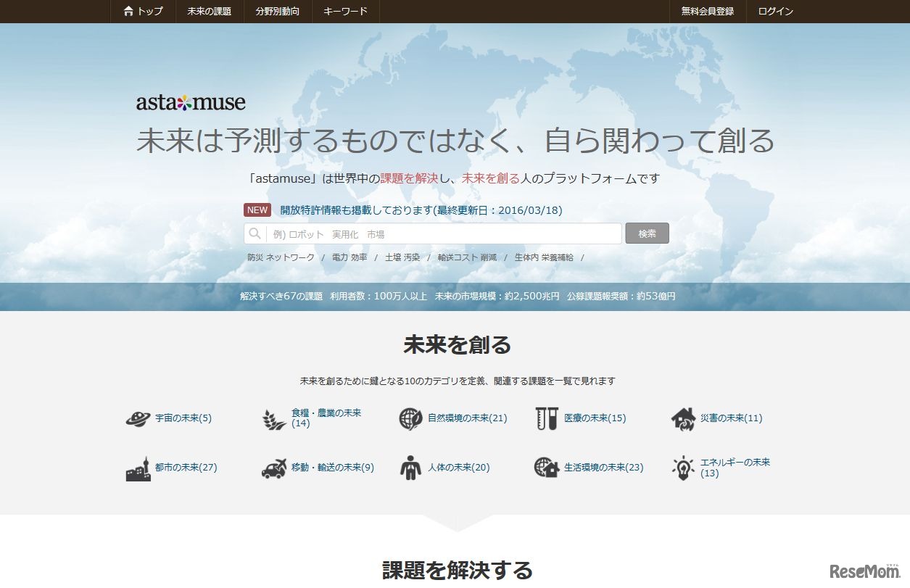Image resolution: width=910 pixels, height=588 pixels.
Task: Click the human body icon for 人体の未来
Action: (x=410, y=468)
